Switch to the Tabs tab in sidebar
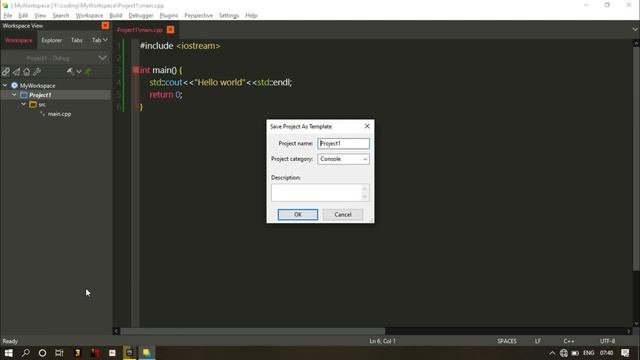 77,40
